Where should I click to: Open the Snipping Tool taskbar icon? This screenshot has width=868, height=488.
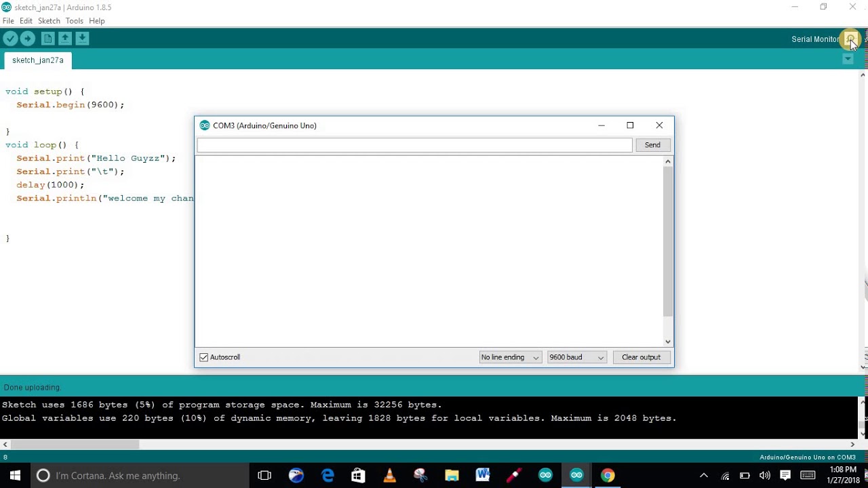click(420, 475)
